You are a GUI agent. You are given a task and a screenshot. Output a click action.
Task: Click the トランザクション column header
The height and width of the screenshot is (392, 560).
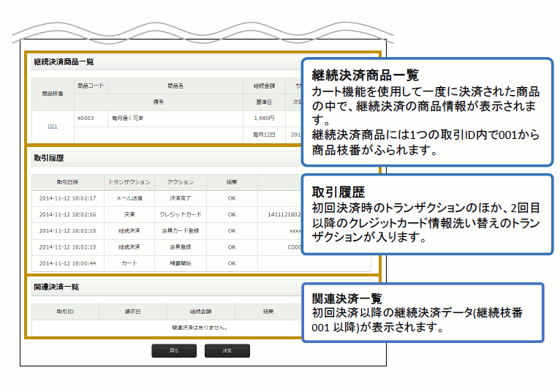coord(129,181)
